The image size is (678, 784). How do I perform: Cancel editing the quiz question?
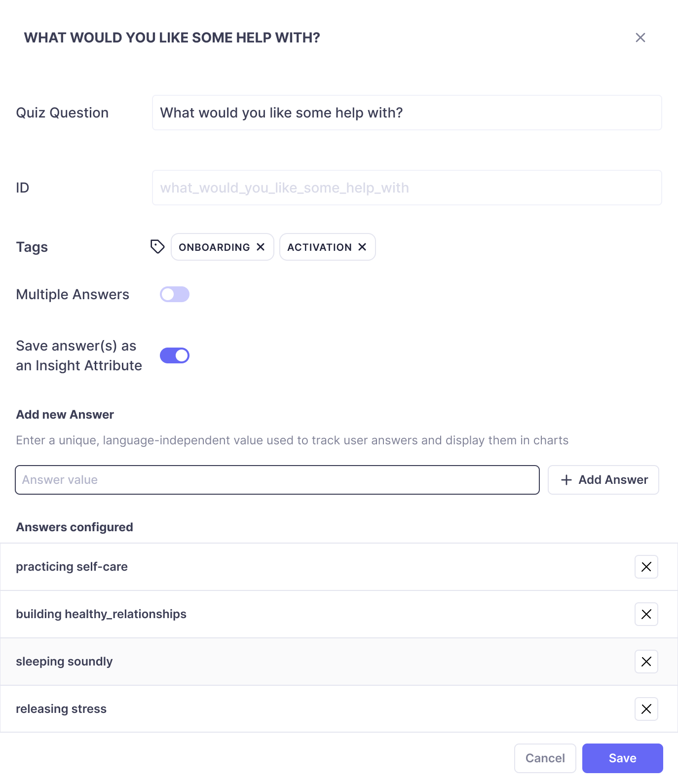(545, 758)
